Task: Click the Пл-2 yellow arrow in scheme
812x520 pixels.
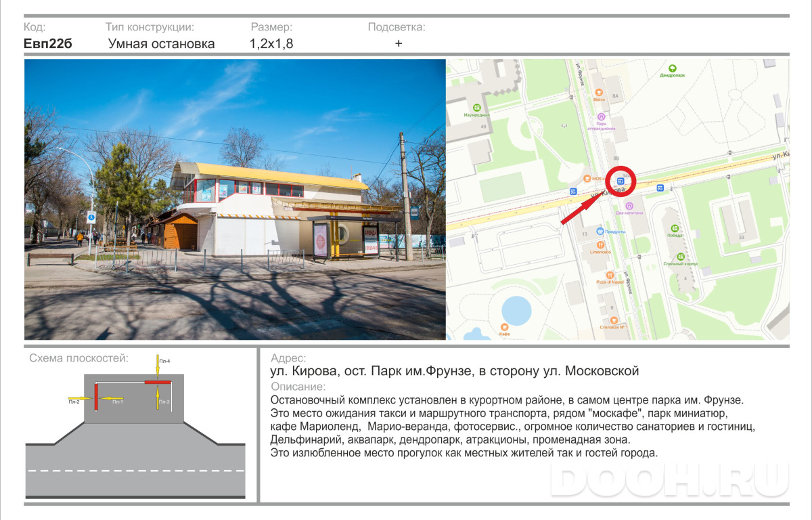Action: (81, 397)
